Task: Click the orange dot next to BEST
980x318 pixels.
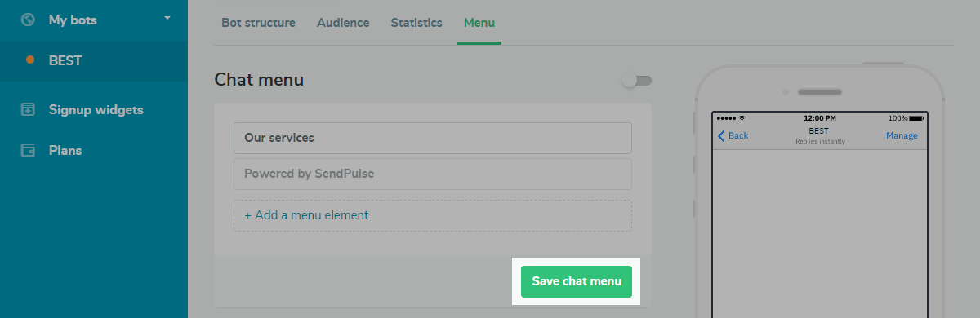Action: coord(30,60)
